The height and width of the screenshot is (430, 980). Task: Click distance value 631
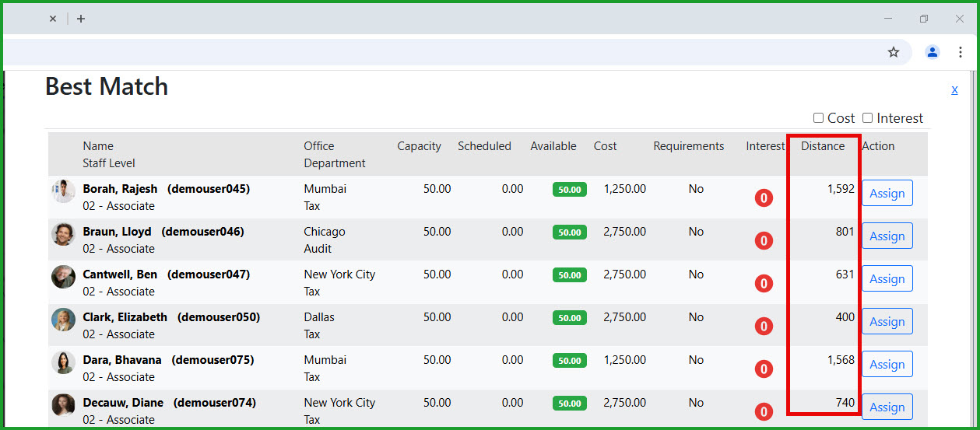(845, 274)
